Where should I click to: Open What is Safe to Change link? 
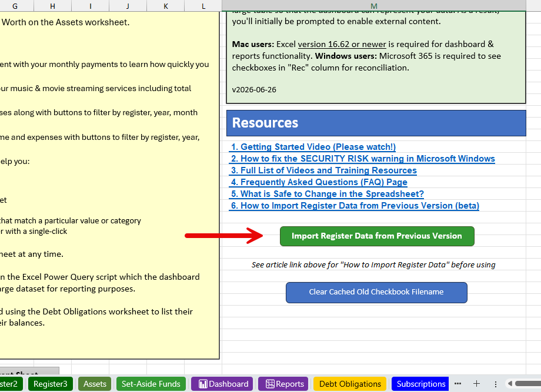327,194
